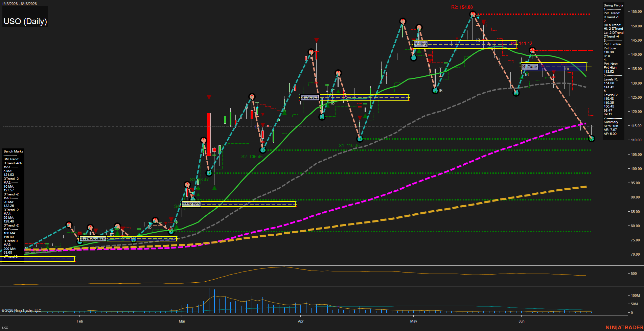Click the swing high pivot marker at 154.08
The image size is (644, 331).
[x=473, y=14]
